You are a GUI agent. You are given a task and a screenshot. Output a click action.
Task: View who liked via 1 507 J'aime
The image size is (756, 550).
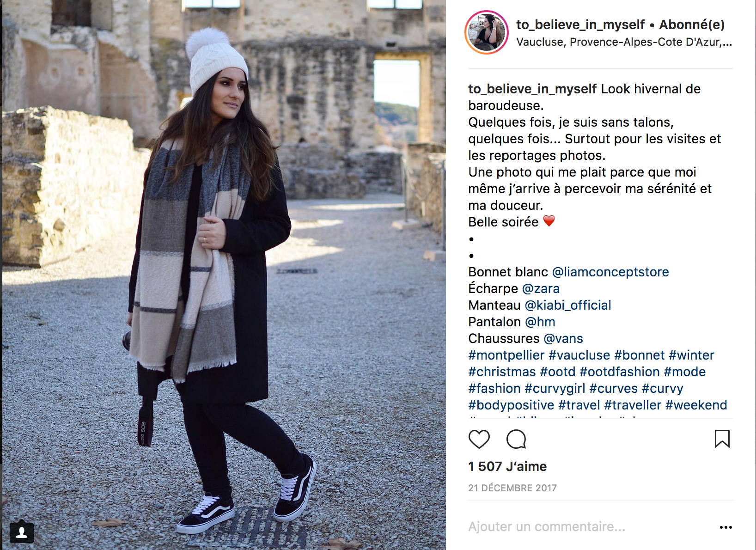tap(507, 466)
